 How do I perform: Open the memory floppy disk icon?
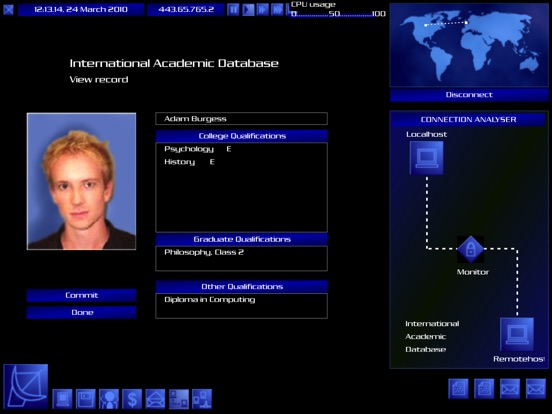(86, 399)
